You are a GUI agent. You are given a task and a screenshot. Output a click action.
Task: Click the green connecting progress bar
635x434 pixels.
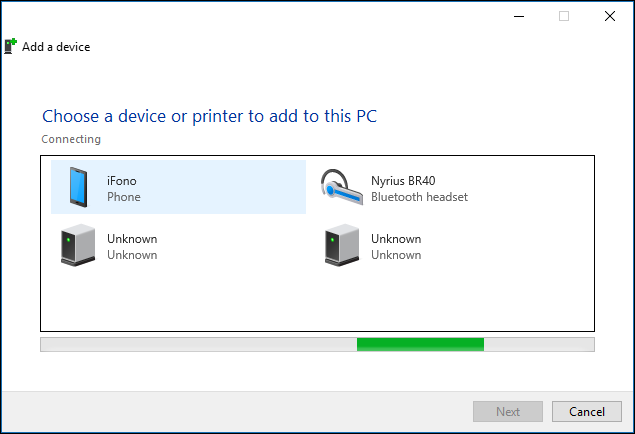point(420,344)
